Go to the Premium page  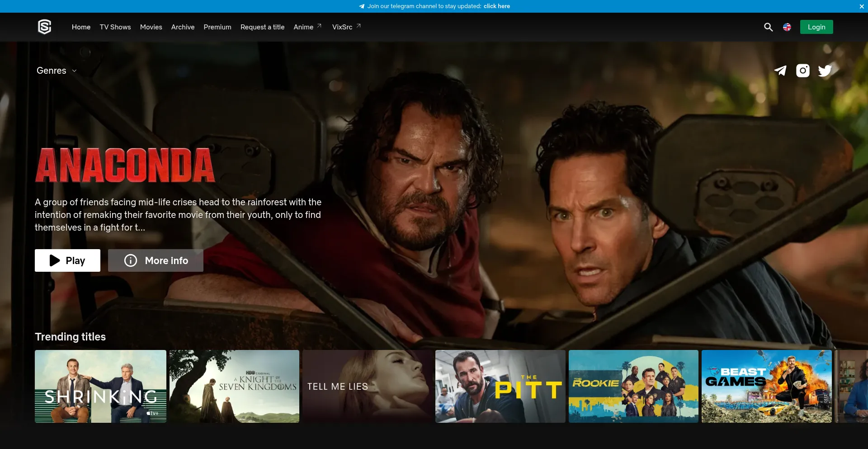pos(217,27)
